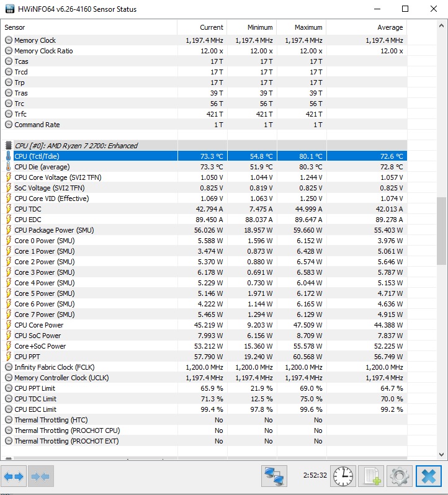Click lightning icon of CPU EDC row
This screenshot has width=448, height=495.
(9, 220)
